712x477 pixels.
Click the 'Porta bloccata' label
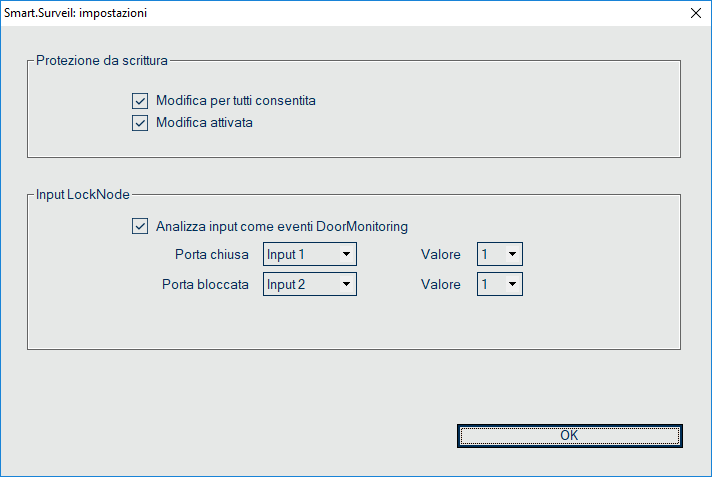click(x=205, y=285)
